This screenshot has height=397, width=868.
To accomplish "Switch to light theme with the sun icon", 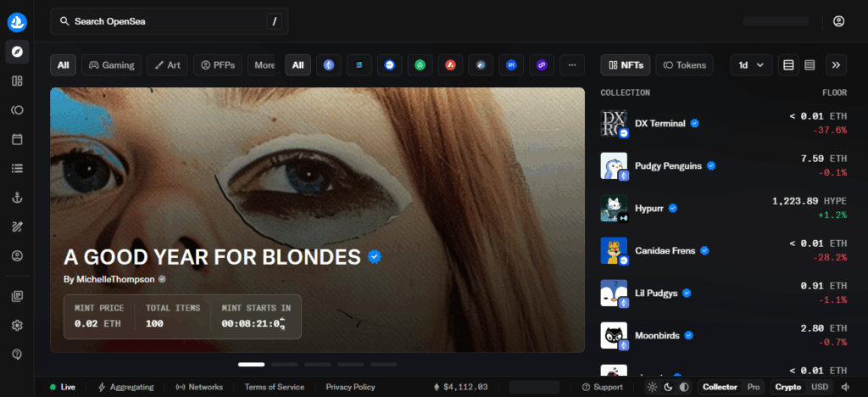I will (652, 387).
